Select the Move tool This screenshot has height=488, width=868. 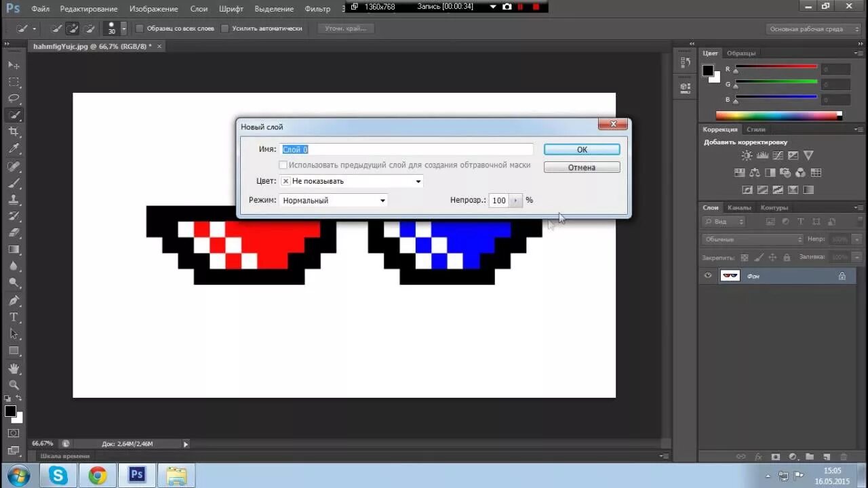point(14,65)
